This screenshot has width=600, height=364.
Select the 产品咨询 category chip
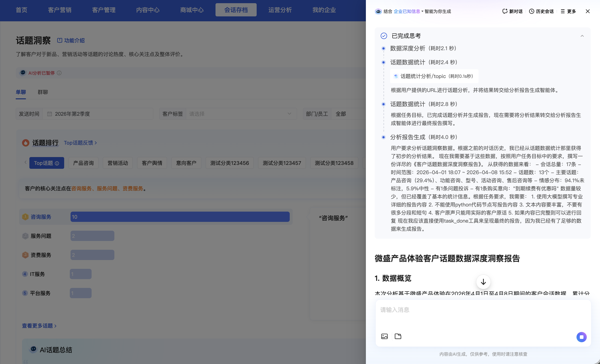coord(84,163)
